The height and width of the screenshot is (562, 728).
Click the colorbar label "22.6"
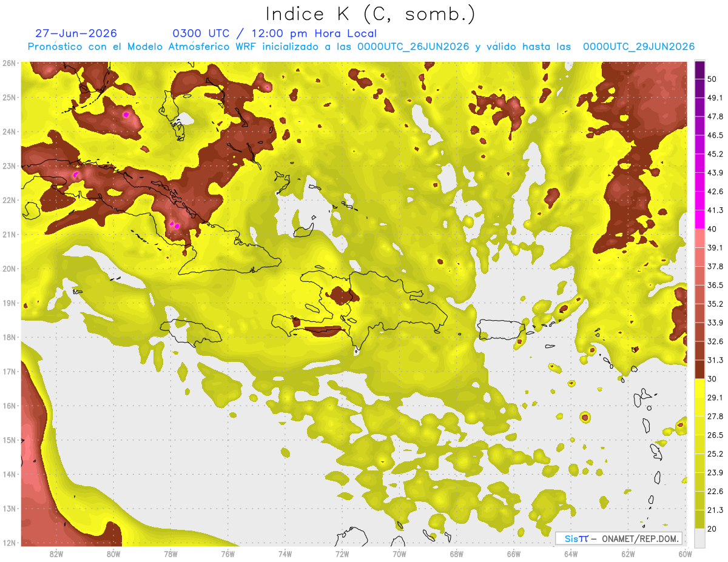[x=714, y=491]
